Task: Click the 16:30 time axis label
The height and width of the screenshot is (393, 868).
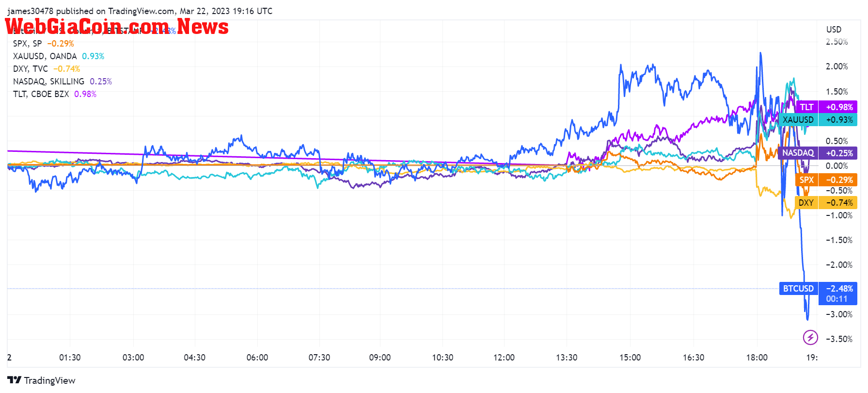Action: (x=694, y=358)
